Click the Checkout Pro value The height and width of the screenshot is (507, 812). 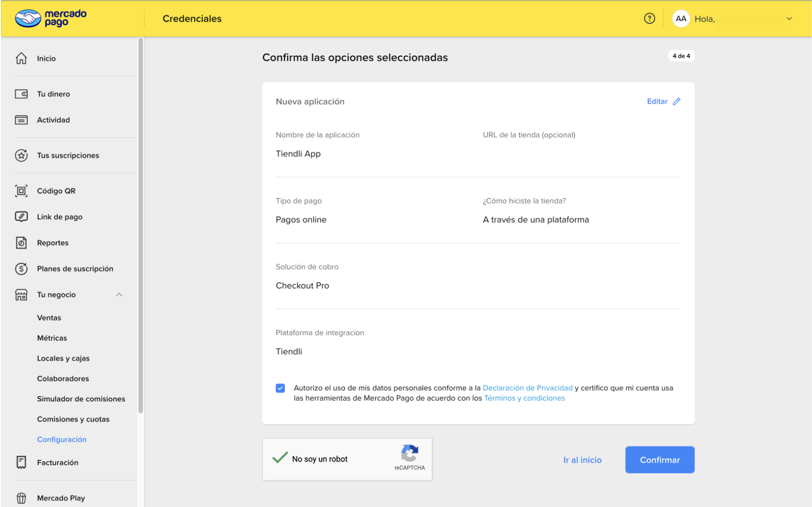pos(302,286)
